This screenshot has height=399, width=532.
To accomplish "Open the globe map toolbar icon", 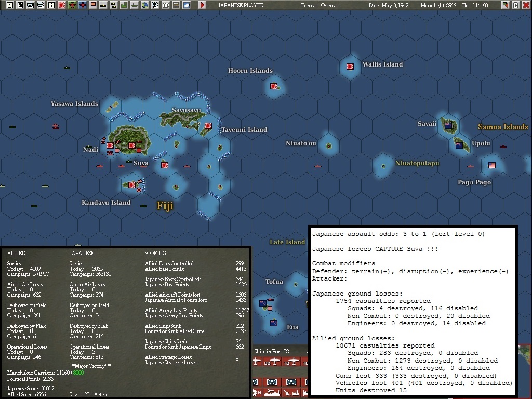I will 144,5.
